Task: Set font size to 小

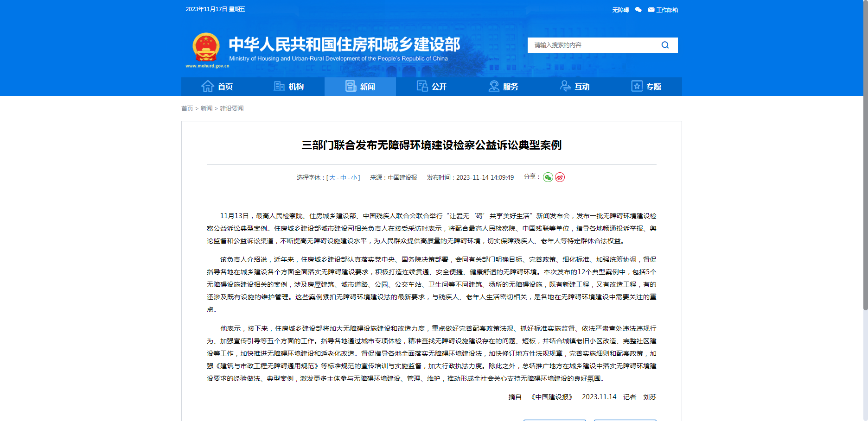Action: click(x=354, y=177)
